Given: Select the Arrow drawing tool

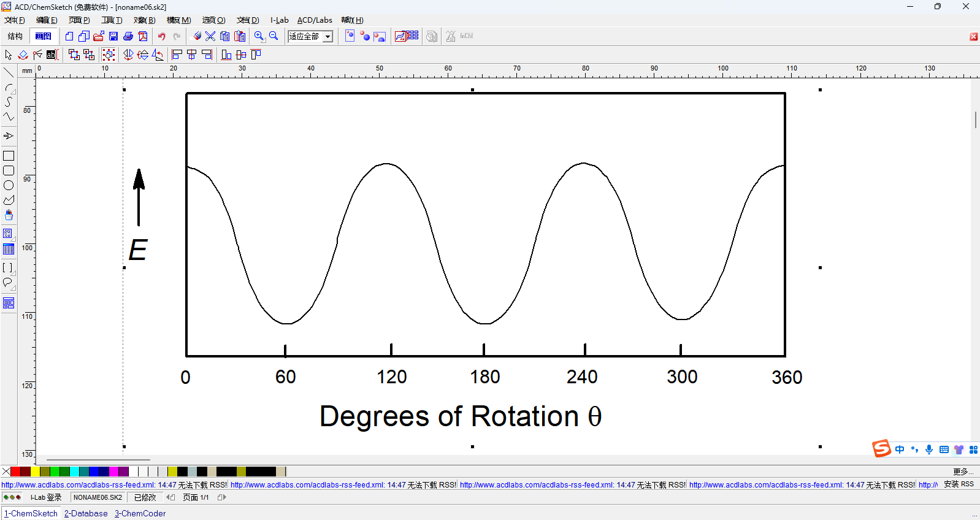Looking at the screenshot, I should tap(9, 136).
